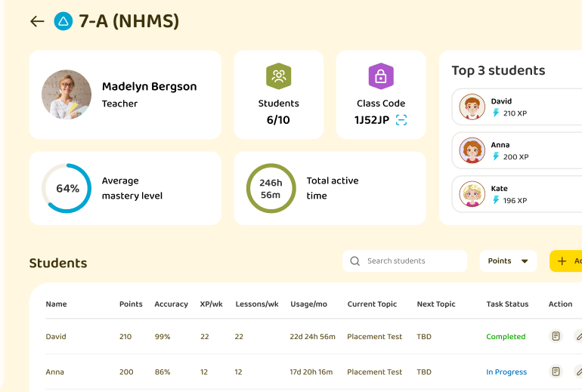Image resolution: width=582 pixels, height=392 pixels.
Task: Click the 6/10 students count
Action: [x=278, y=120]
